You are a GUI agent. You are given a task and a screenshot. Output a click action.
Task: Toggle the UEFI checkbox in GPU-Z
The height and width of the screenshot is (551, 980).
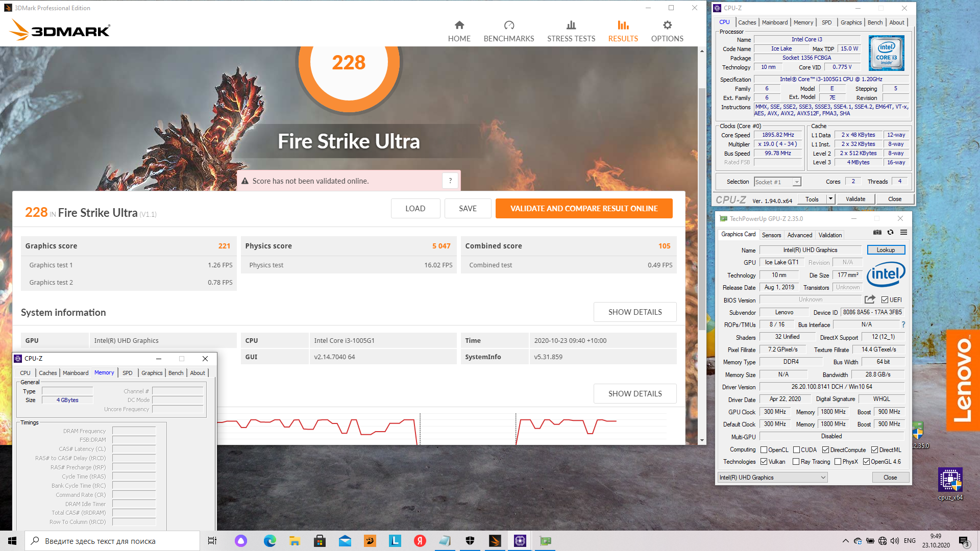[885, 300]
